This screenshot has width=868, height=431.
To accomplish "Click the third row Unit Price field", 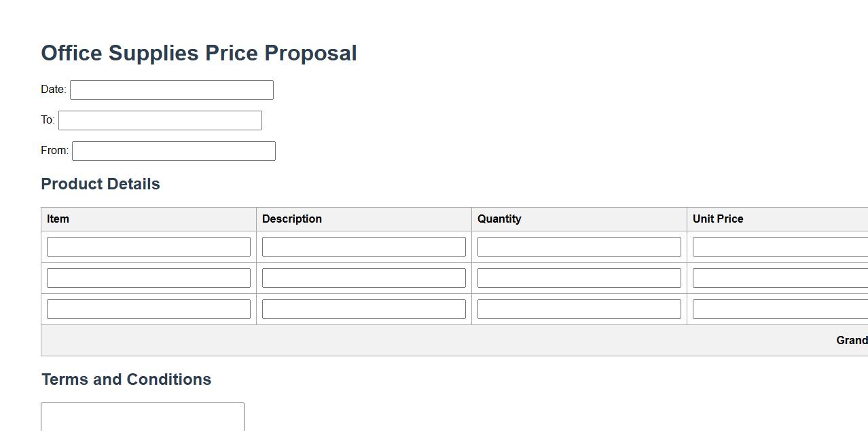I will tap(780, 309).
